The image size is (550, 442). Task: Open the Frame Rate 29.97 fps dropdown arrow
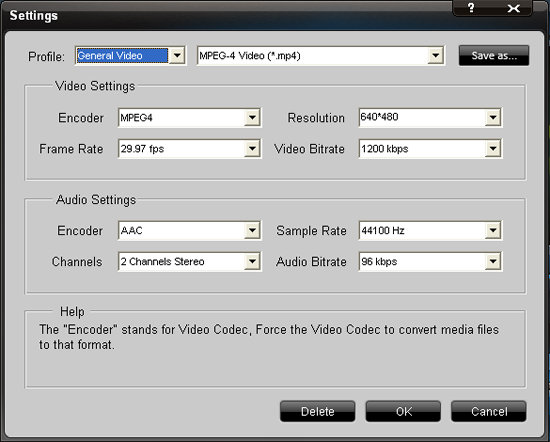click(252, 149)
